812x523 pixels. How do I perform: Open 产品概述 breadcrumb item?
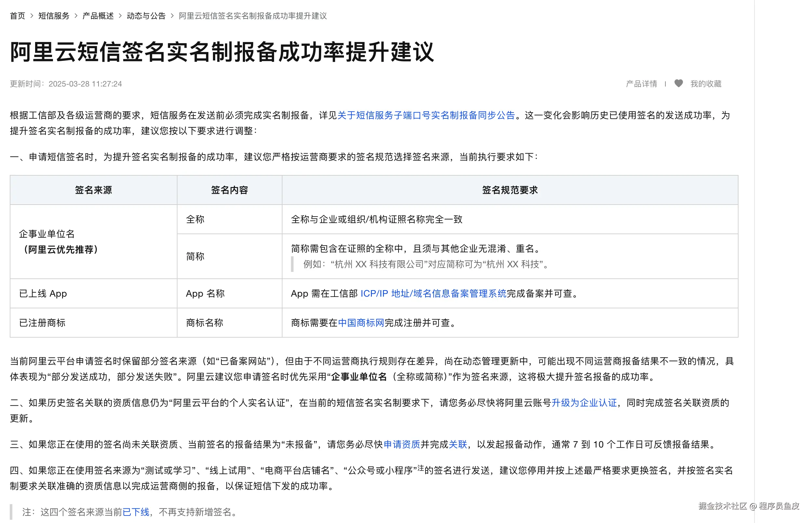point(98,16)
